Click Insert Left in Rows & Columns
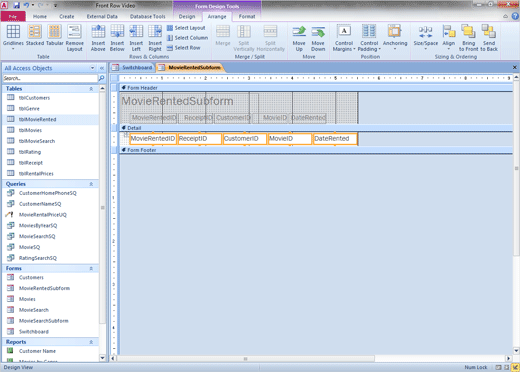 point(136,38)
